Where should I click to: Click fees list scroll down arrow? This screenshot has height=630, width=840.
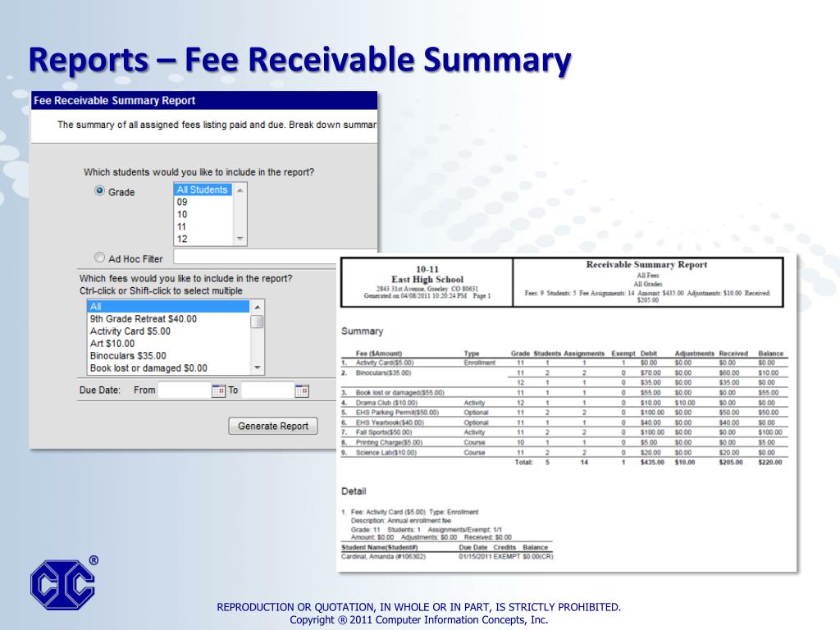point(257,367)
